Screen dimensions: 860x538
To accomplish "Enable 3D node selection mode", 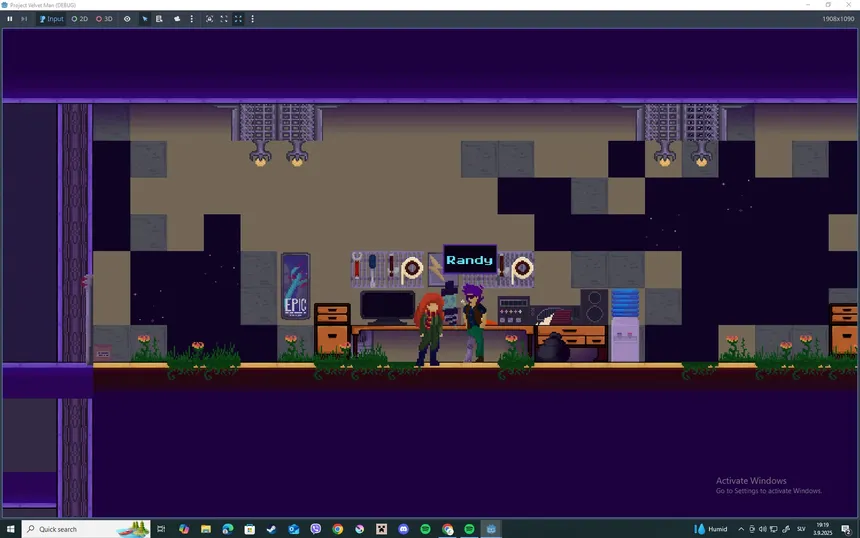I will (x=104, y=19).
